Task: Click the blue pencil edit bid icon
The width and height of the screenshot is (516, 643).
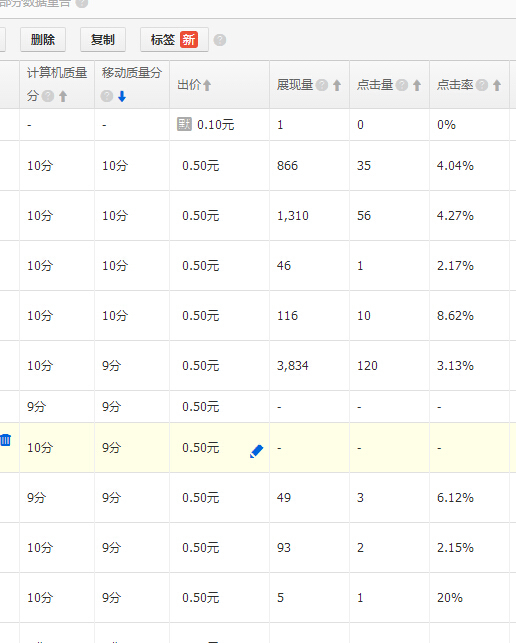Action: 256,451
